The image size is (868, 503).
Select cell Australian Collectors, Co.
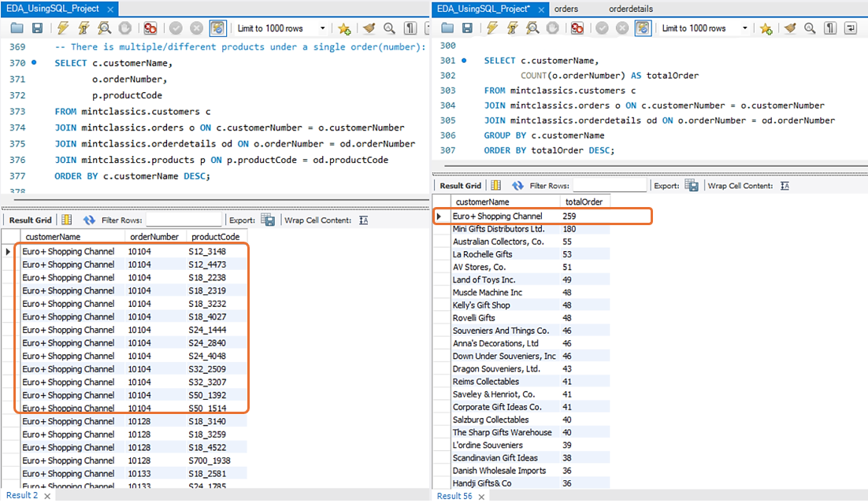tap(506, 242)
